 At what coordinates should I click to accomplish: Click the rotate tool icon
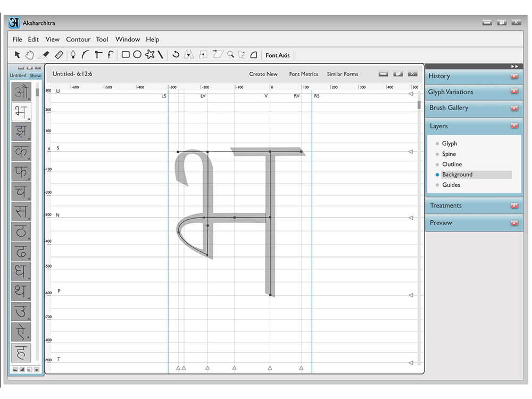click(176, 54)
